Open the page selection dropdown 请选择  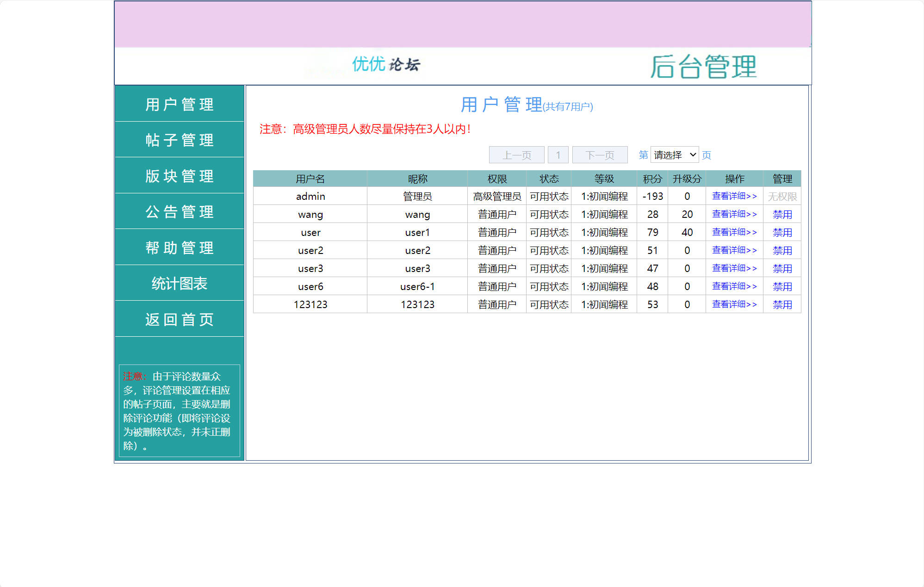click(674, 154)
